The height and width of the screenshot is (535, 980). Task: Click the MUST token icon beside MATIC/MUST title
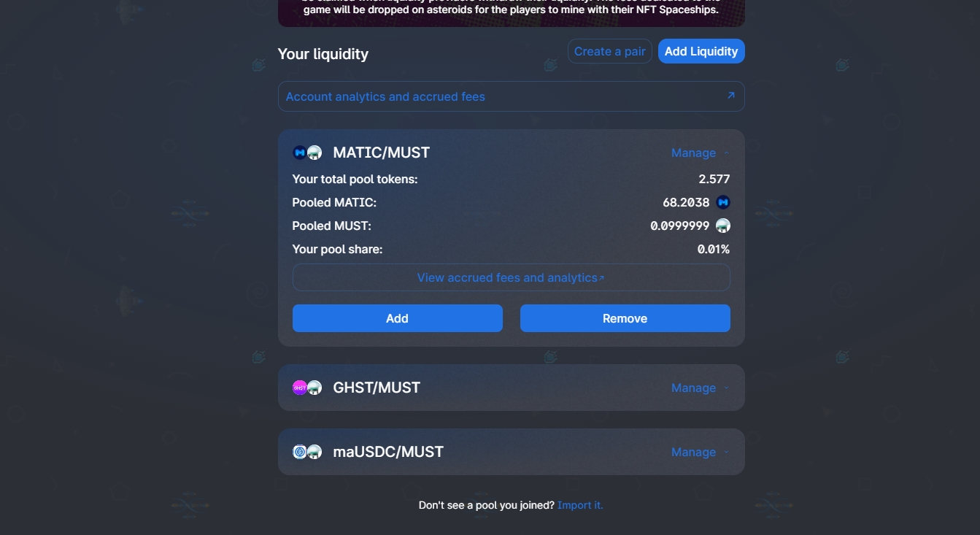click(x=315, y=153)
